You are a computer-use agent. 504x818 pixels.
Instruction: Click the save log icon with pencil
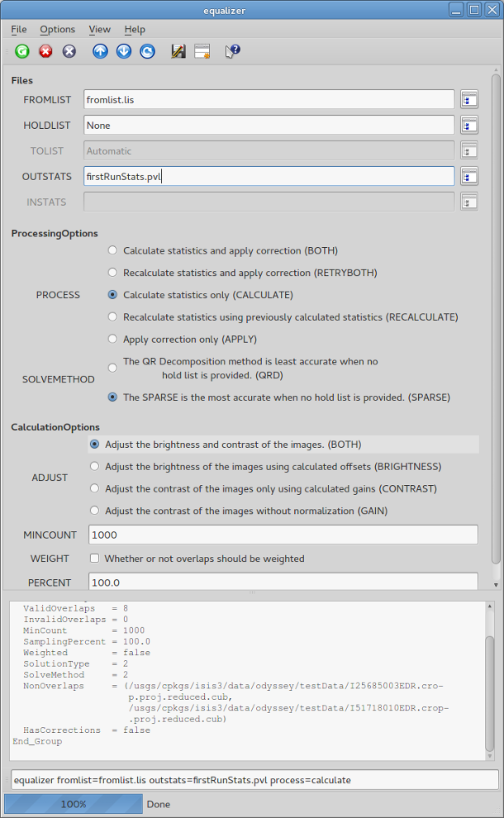coord(178,51)
